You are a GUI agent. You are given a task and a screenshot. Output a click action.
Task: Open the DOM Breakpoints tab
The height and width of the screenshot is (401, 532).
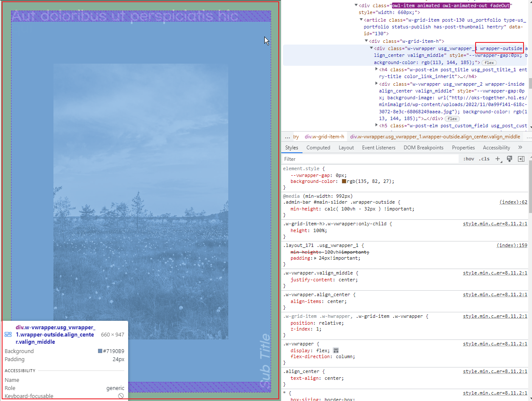[x=423, y=148]
